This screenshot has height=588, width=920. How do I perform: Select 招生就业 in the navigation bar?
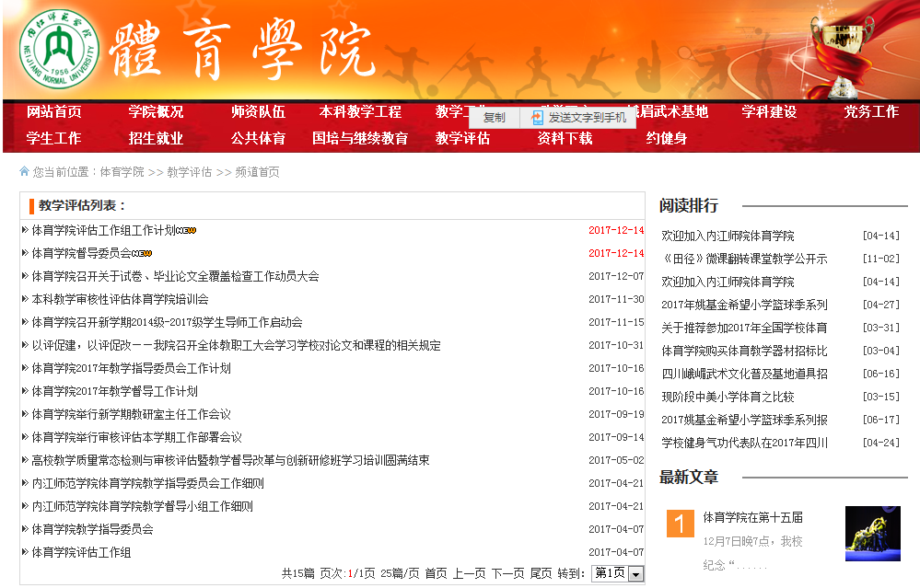(x=157, y=139)
